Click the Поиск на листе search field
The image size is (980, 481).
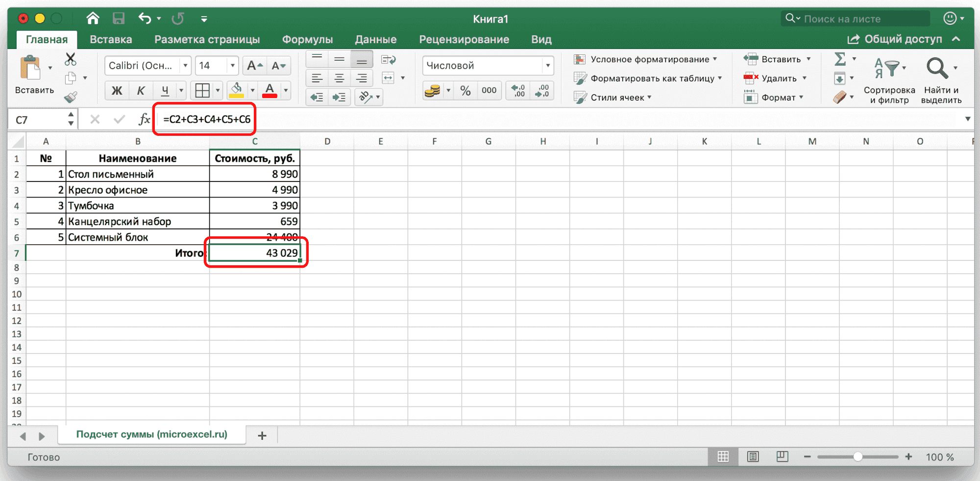862,19
